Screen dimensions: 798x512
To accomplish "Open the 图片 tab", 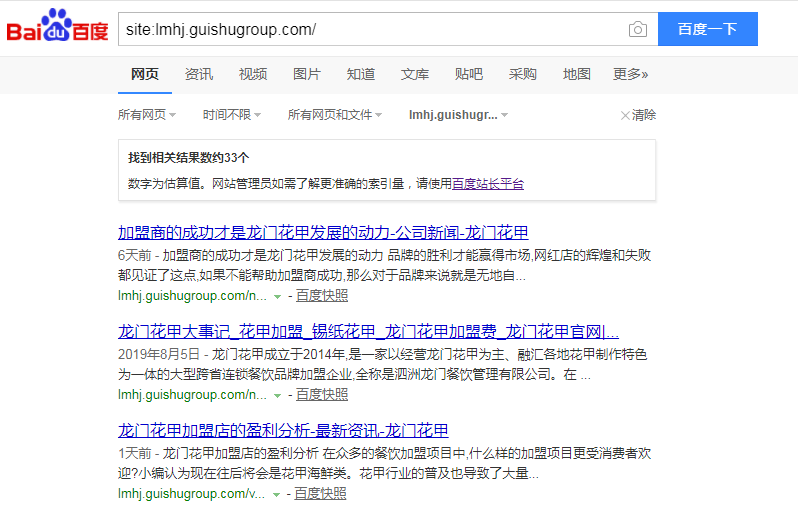I will click(307, 74).
